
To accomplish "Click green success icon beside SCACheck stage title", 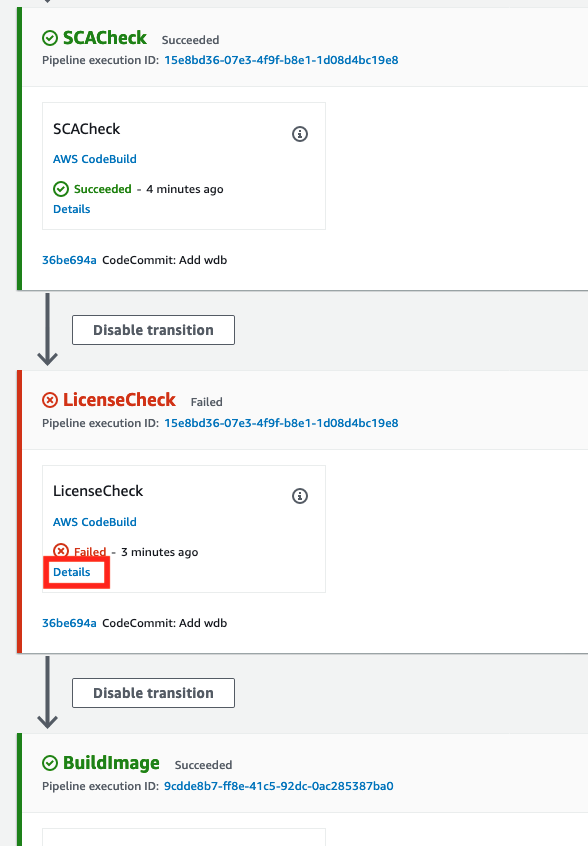I will click(50, 38).
